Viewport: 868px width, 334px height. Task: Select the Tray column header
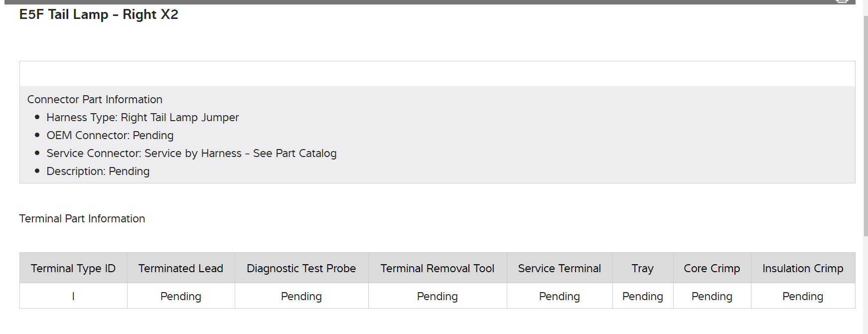coord(643,268)
